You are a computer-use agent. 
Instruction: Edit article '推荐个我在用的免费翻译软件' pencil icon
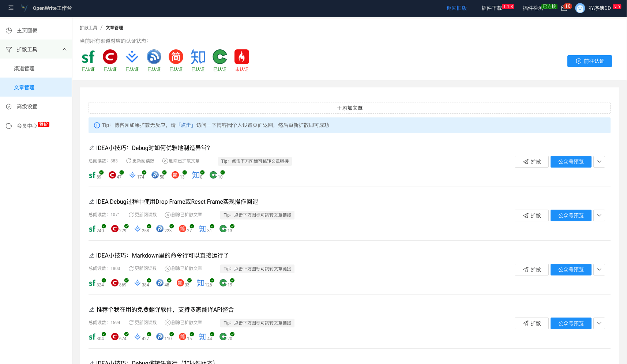tap(91, 309)
